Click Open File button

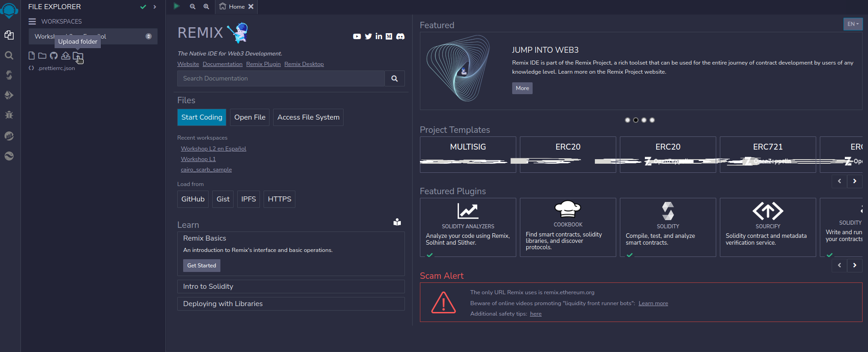[x=250, y=117]
